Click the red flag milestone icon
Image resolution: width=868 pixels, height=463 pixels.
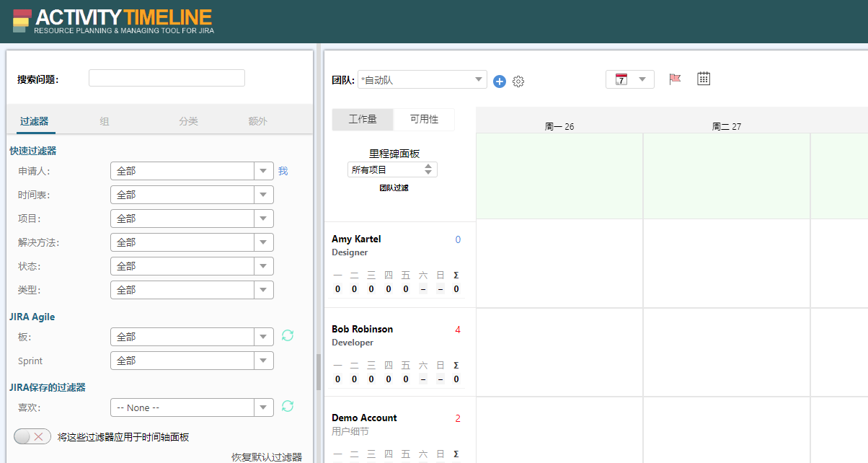(675, 79)
